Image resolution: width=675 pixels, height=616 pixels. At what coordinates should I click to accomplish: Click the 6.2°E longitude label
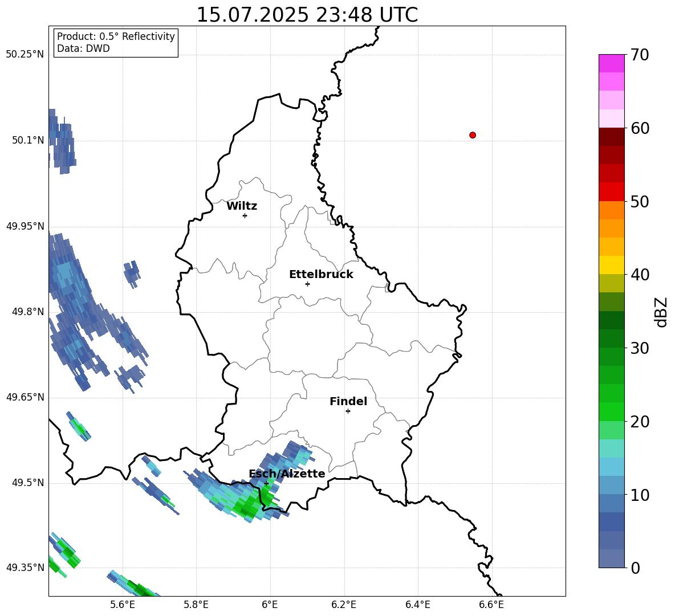[x=344, y=605]
